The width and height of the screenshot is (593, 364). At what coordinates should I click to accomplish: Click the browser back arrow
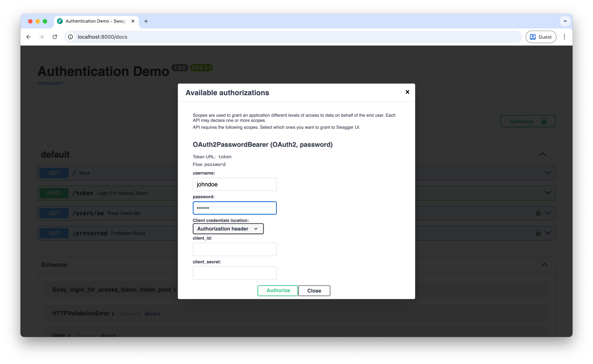click(x=29, y=37)
